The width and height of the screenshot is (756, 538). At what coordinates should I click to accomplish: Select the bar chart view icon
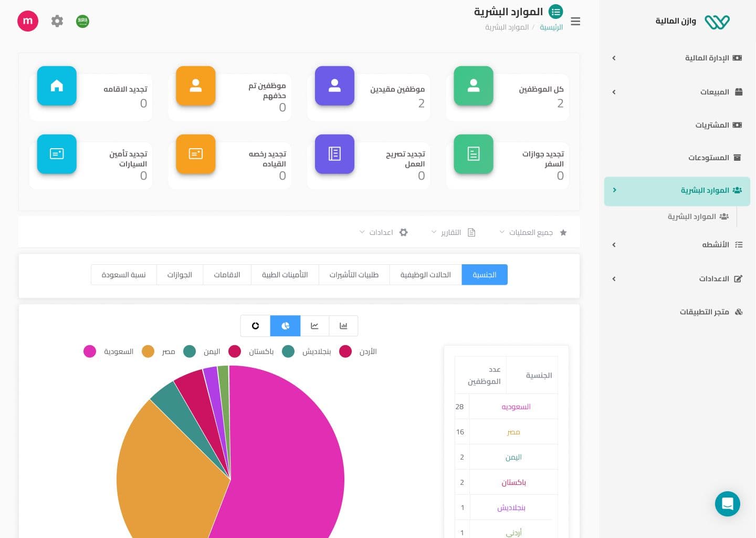[343, 326]
